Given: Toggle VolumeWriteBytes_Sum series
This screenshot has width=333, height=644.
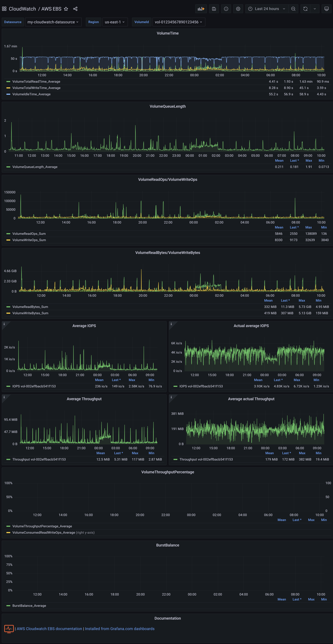Looking at the screenshot, I should pos(31,313).
